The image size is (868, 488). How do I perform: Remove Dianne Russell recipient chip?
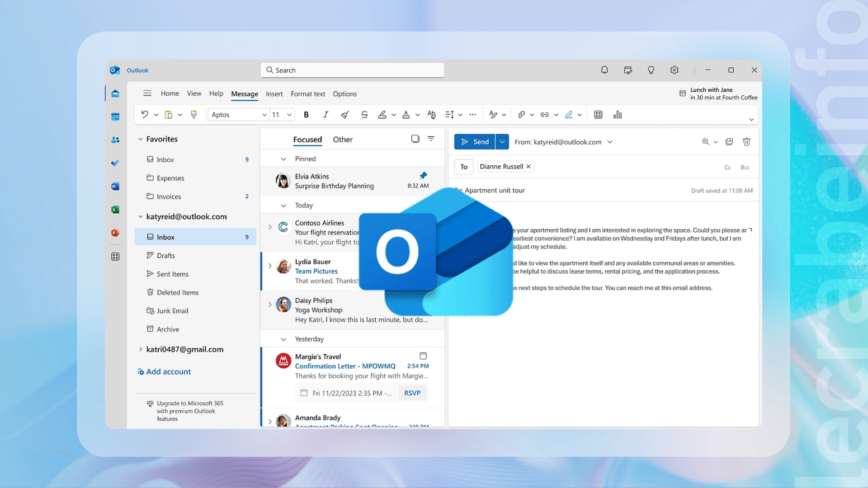[x=528, y=167]
